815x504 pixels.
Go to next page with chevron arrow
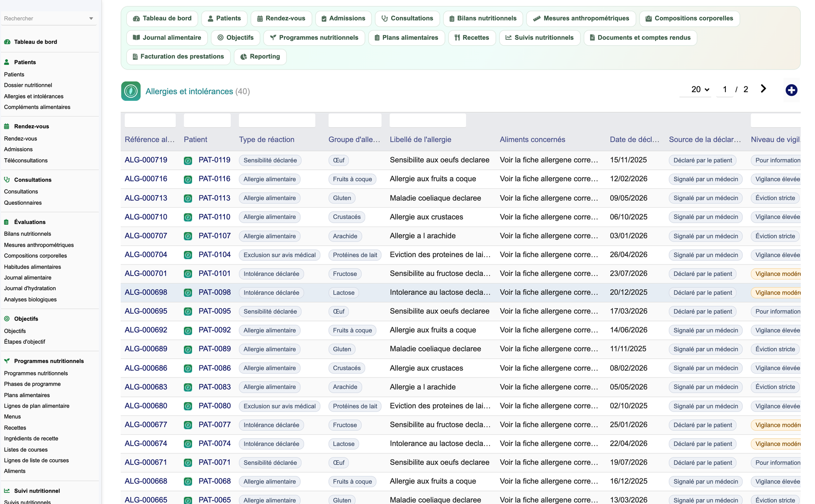[x=763, y=89]
